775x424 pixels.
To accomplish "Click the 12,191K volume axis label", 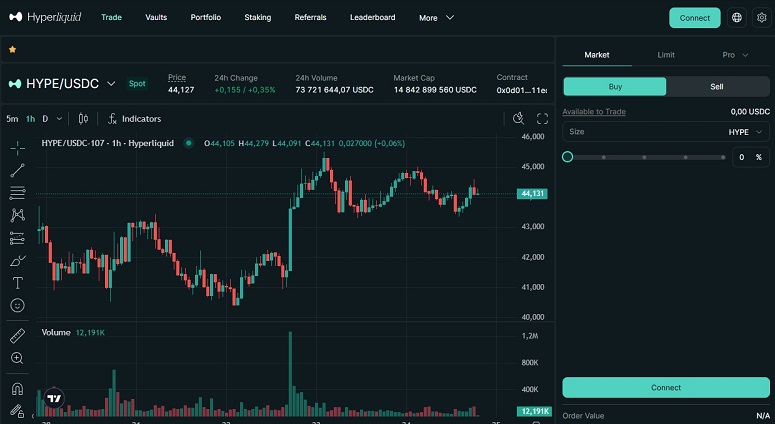I will pyautogui.click(x=534, y=411).
